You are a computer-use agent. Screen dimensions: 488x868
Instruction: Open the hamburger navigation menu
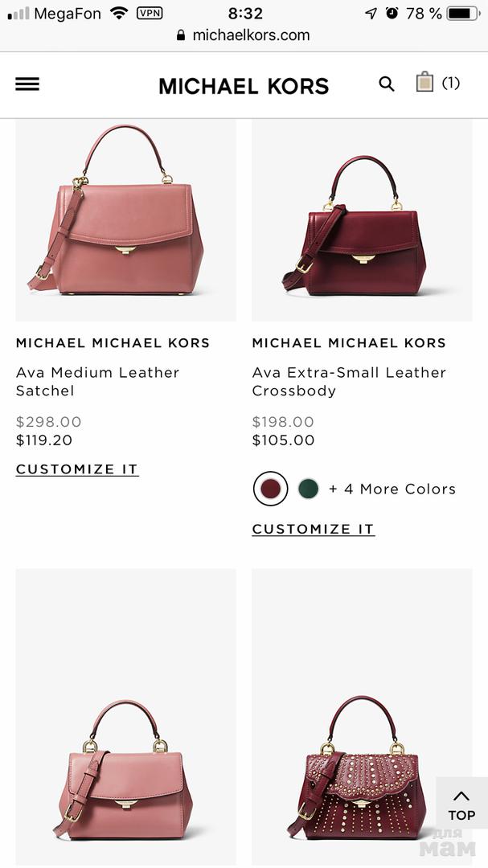tap(27, 84)
